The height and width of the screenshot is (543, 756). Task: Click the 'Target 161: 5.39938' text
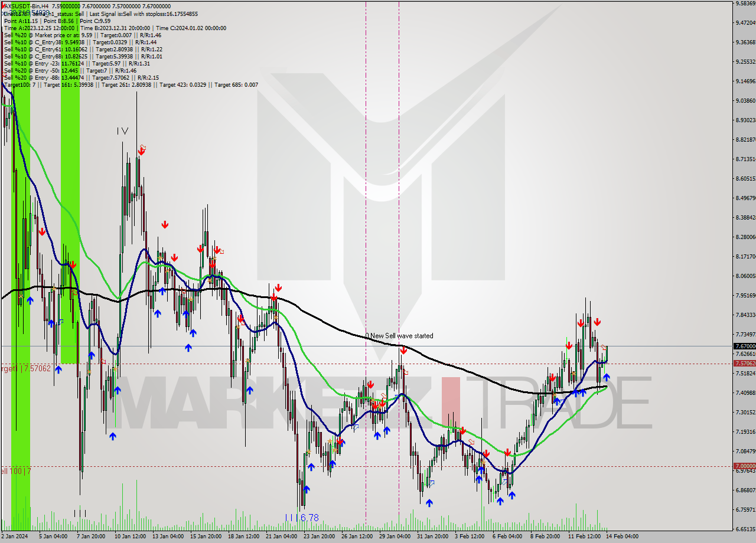[x=69, y=84]
